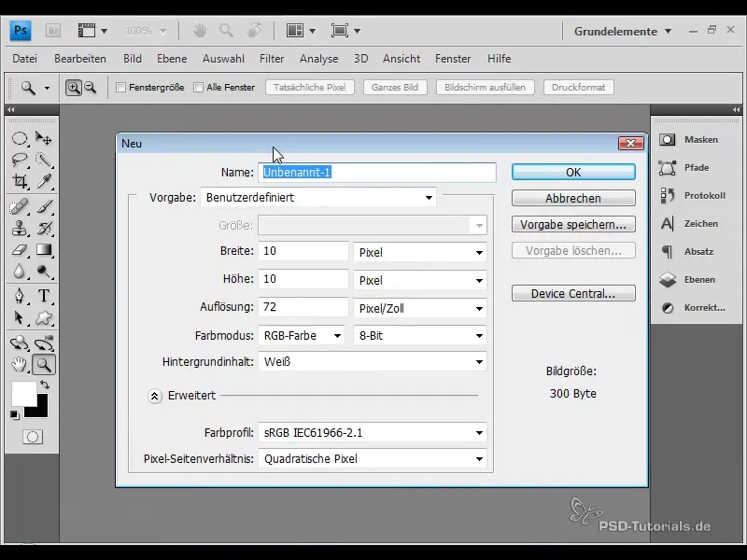Select the Brush tool

44,207
